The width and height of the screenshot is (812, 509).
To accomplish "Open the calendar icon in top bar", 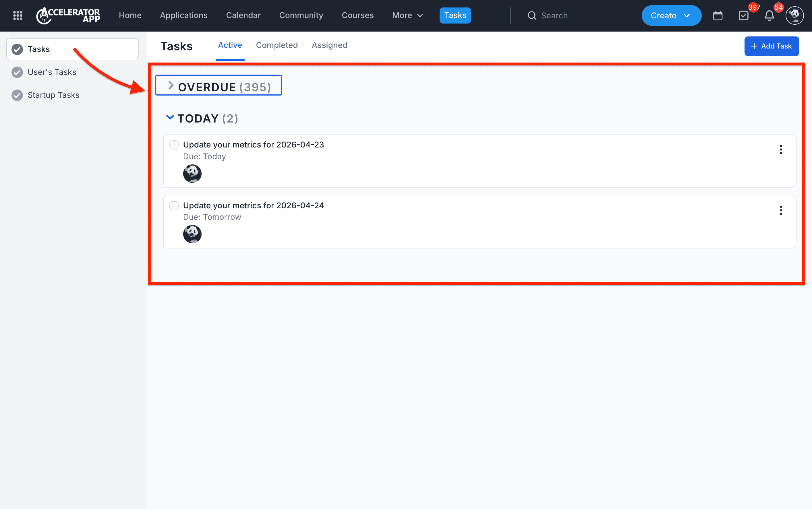I will [718, 15].
